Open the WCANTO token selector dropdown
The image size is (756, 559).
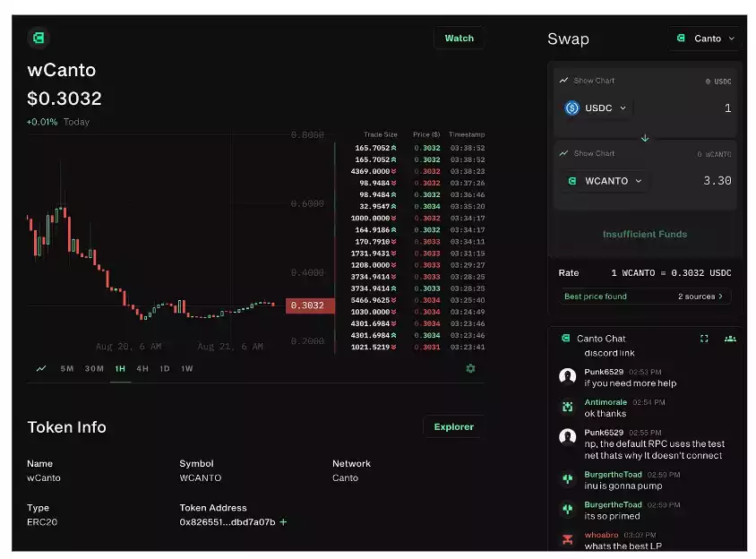click(x=605, y=181)
